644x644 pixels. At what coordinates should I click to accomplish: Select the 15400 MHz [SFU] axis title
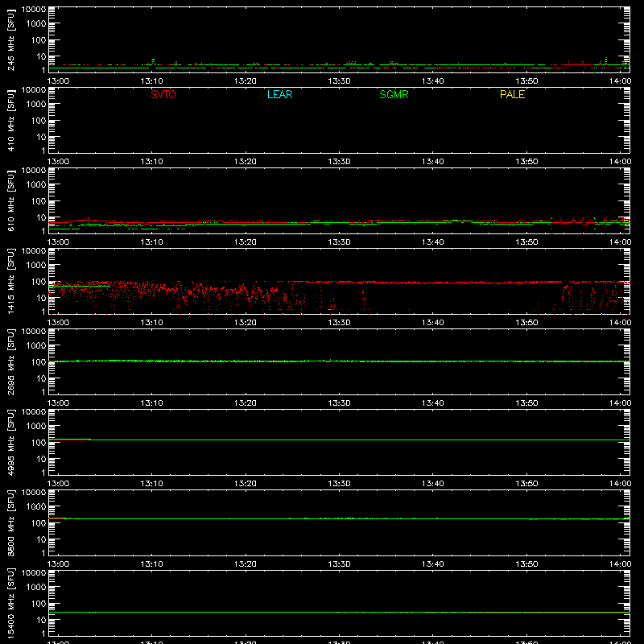10,603
